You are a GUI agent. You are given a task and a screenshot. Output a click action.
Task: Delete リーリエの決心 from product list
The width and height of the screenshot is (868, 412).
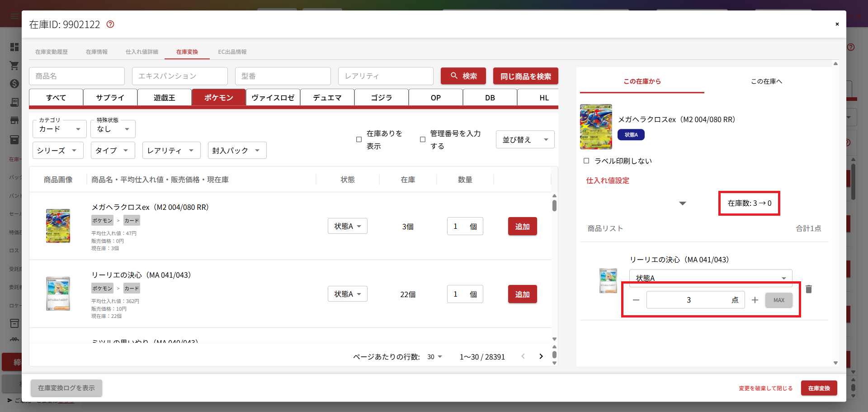(809, 289)
